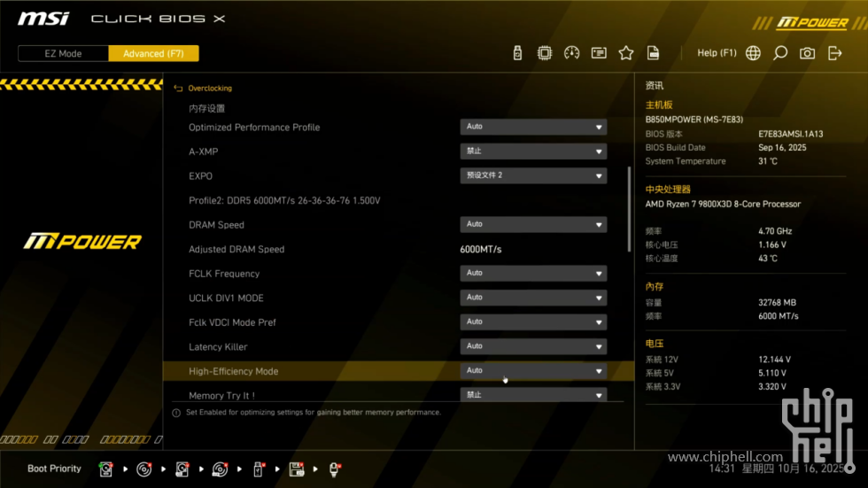Open the globe language selector icon
This screenshot has height=488, width=868.
(x=753, y=53)
